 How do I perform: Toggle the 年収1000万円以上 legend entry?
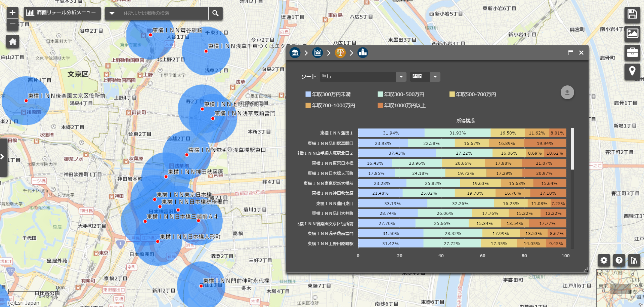click(381, 105)
